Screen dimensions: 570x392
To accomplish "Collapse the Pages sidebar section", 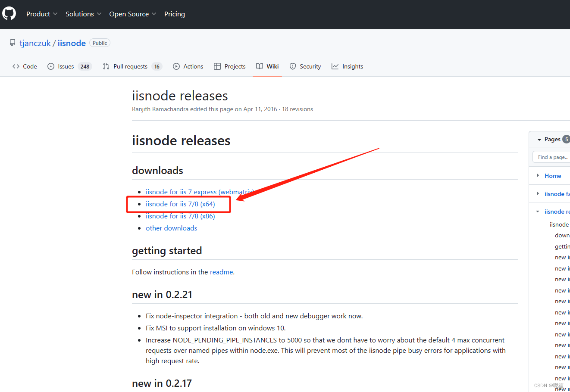I will point(539,140).
